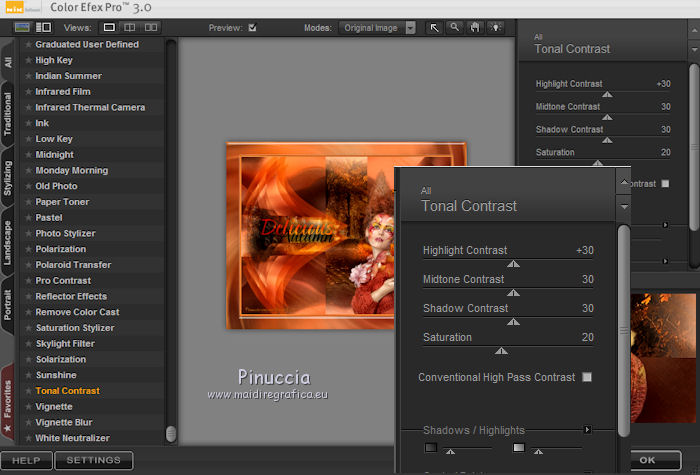Viewport: 700px width, 475px height.
Task: Select the Saturation Stylizer filter
Action: pyautogui.click(x=75, y=328)
